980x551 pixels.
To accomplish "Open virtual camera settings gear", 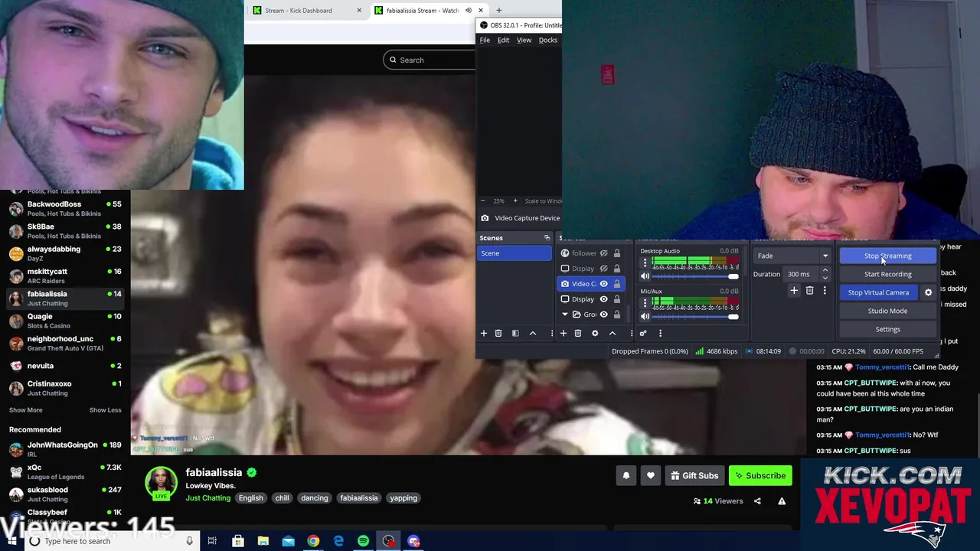I will point(928,292).
